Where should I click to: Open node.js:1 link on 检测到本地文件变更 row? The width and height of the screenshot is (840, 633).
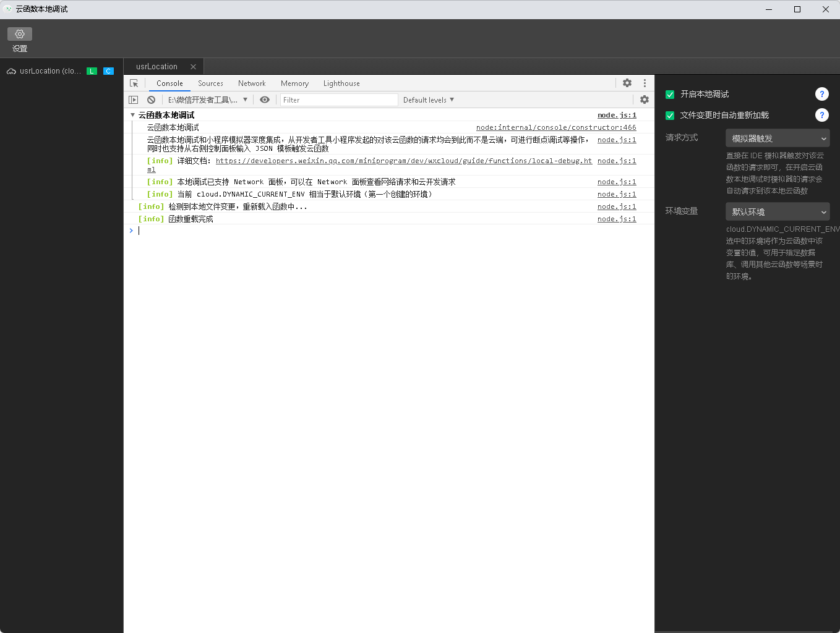(617, 206)
